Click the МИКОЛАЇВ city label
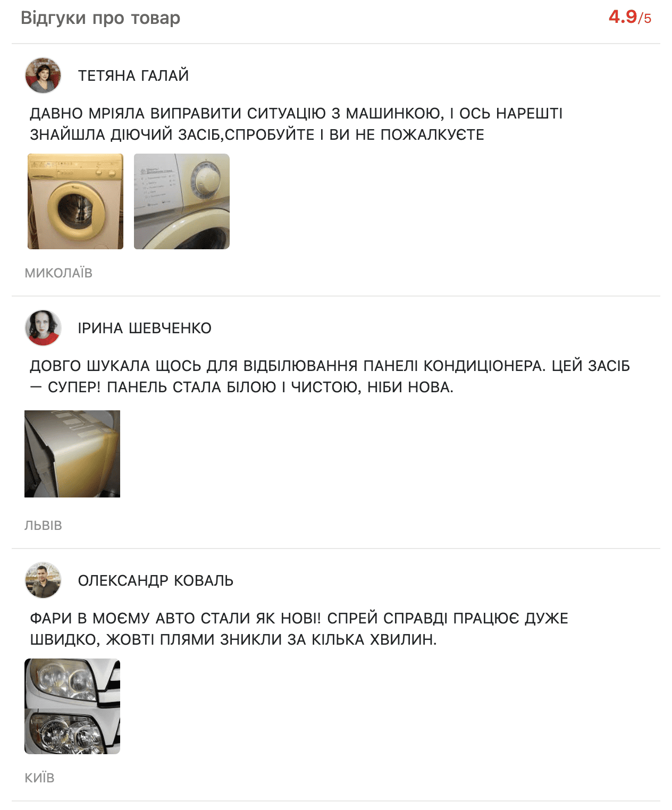 (x=58, y=273)
